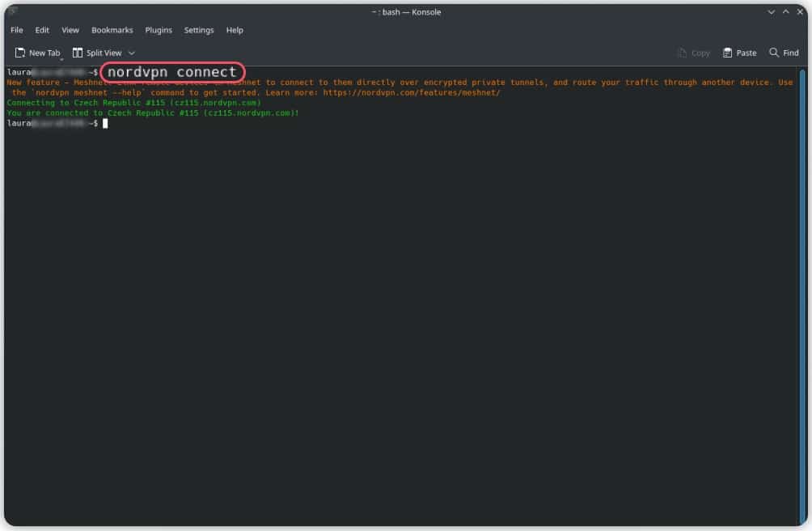Open the View menu
812x531 pixels.
point(70,30)
